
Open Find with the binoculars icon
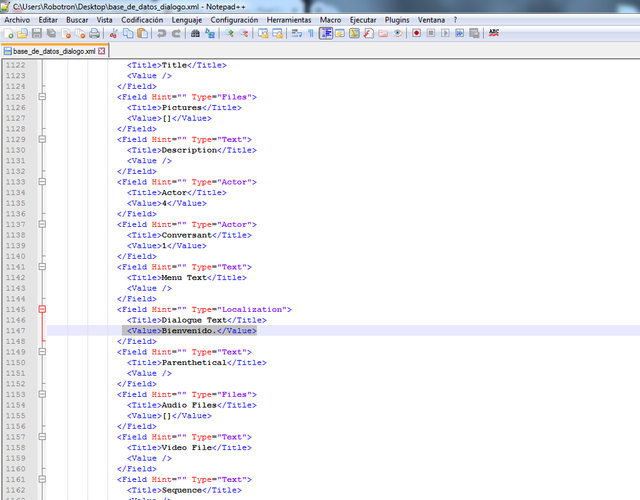pyautogui.click(x=196, y=33)
